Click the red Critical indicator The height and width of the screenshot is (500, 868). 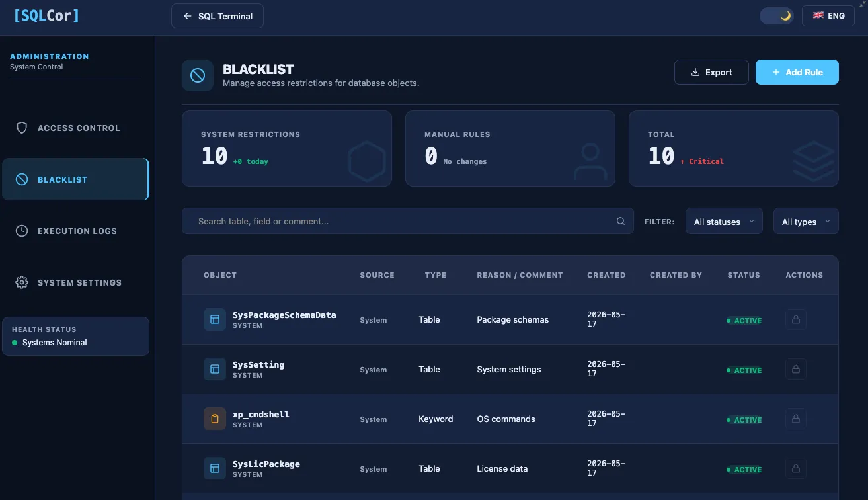702,161
